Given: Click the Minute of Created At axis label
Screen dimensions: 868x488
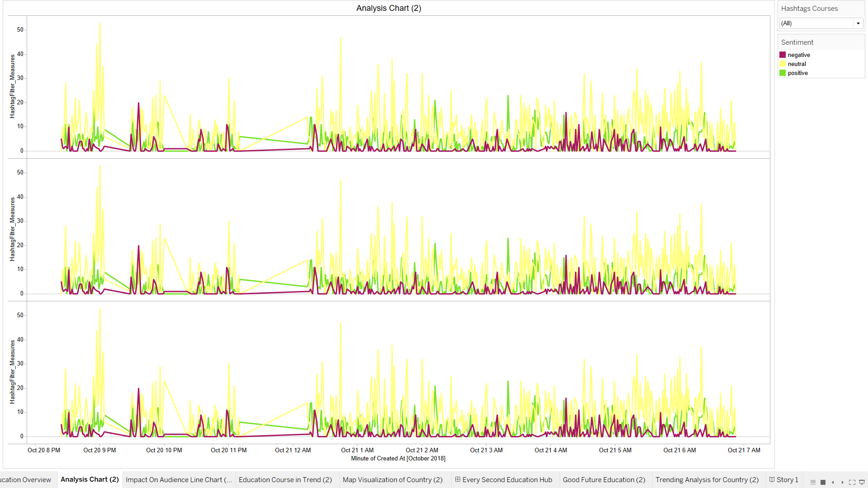Looking at the screenshot, I should 398,459.
